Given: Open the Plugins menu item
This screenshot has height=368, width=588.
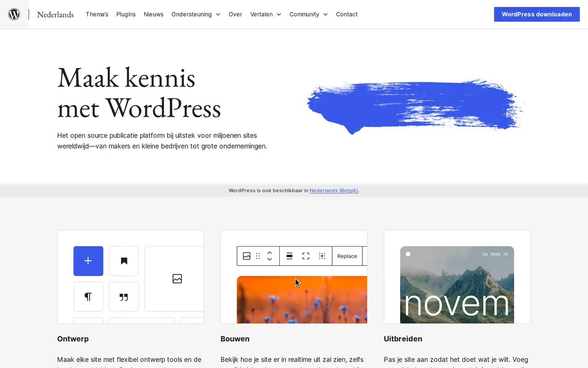Looking at the screenshot, I should [126, 14].
